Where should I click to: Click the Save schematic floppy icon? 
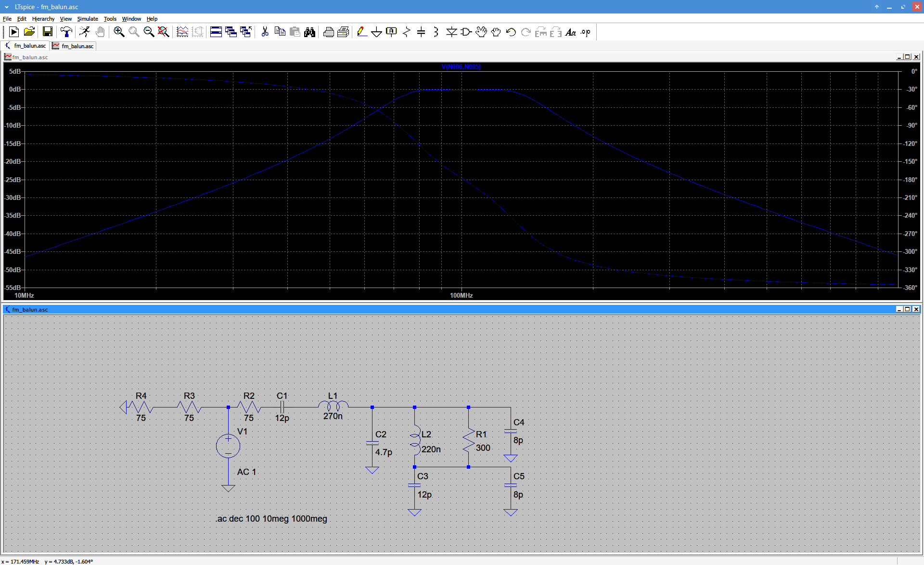(47, 32)
